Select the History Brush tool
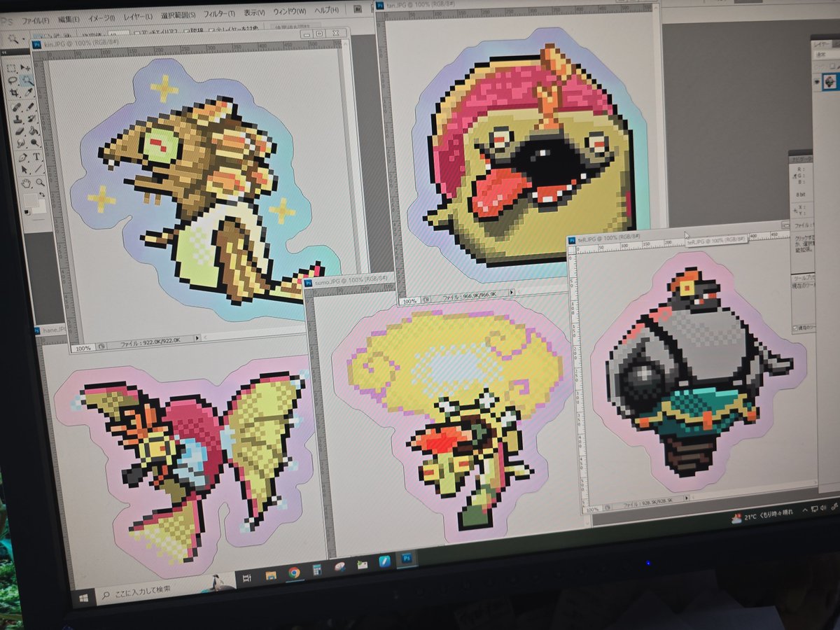The image size is (840, 630). [x=31, y=118]
